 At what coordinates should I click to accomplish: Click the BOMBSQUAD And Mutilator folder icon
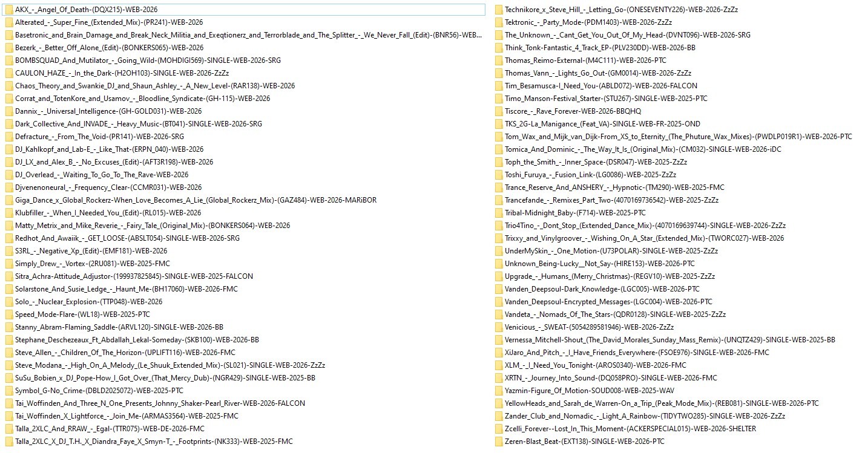pos(8,60)
